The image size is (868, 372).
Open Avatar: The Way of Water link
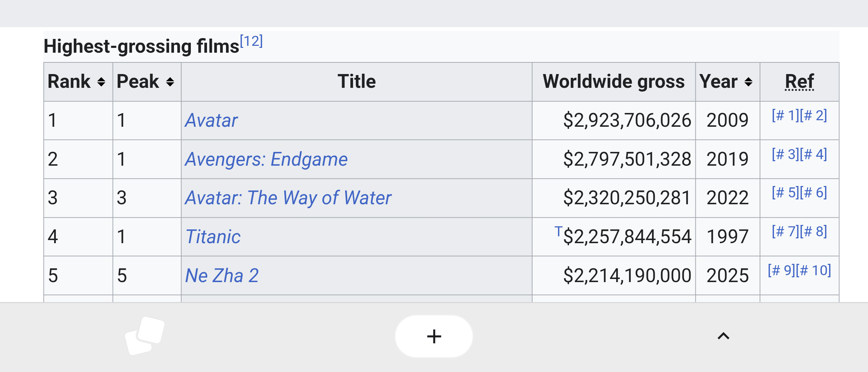[288, 198]
